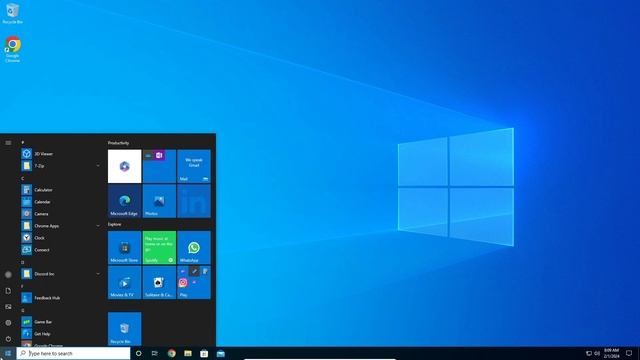This screenshot has width=640, height=360.
Task: Click the volume icon in system tray
Action: (597, 353)
